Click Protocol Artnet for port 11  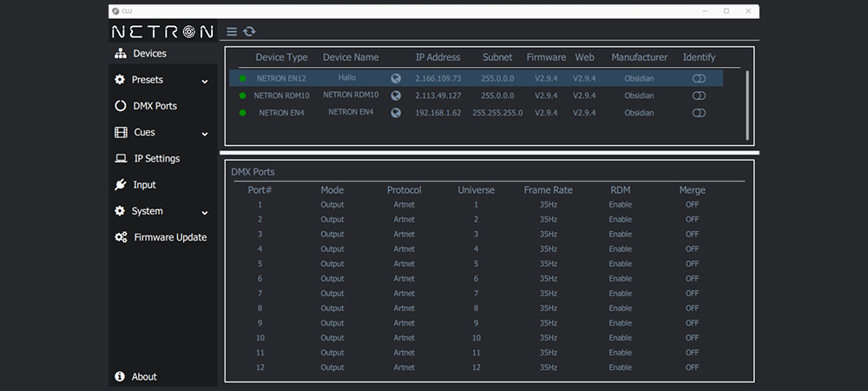pyautogui.click(x=404, y=353)
